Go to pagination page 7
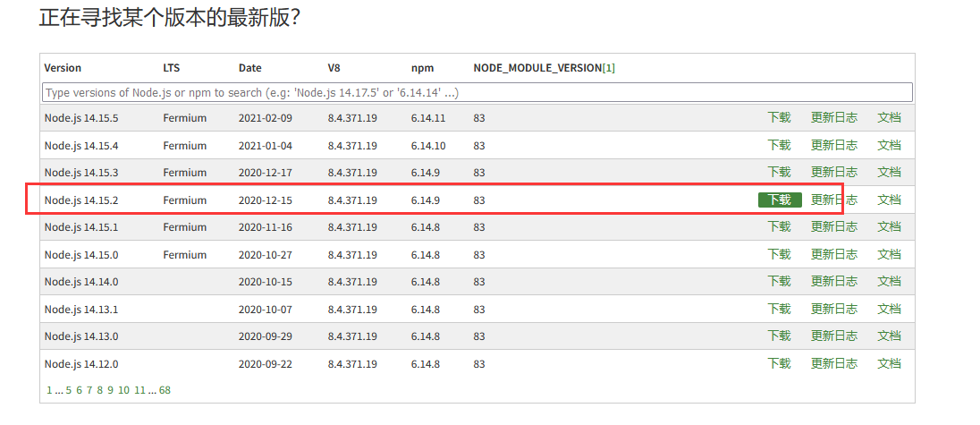The image size is (980, 425). click(x=89, y=391)
